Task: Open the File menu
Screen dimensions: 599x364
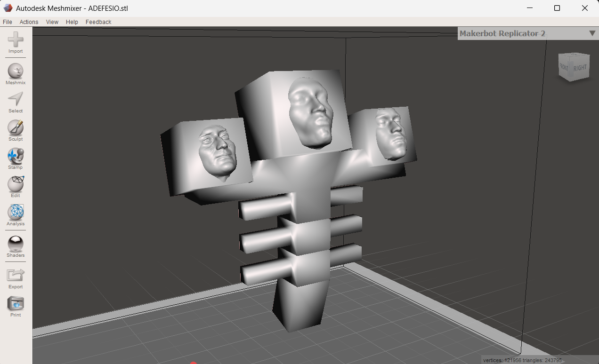Action: tap(8, 22)
